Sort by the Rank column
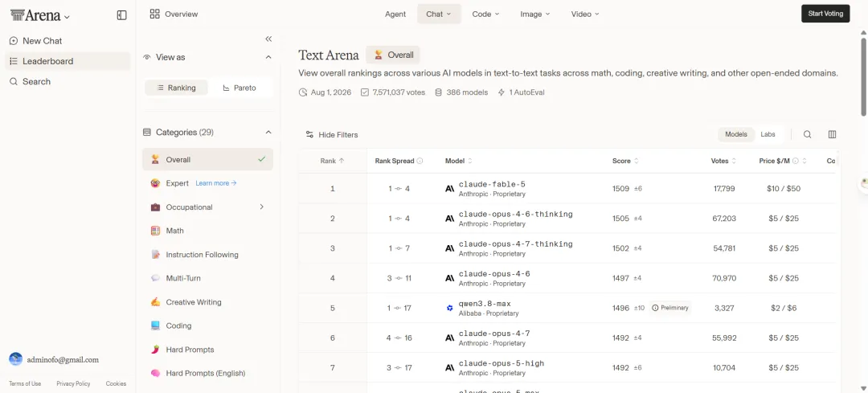Image resolution: width=868 pixels, height=393 pixels. point(332,161)
